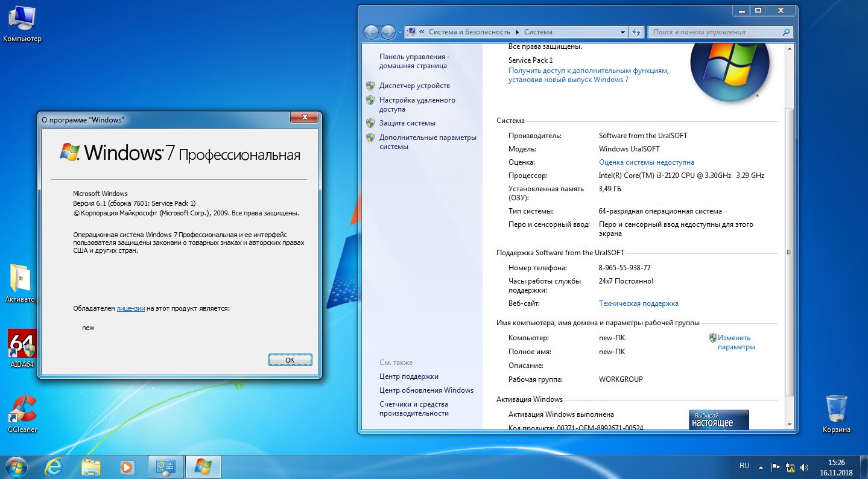Open Диспетчер устройств link
868x479 pixels.
(414, 86)
